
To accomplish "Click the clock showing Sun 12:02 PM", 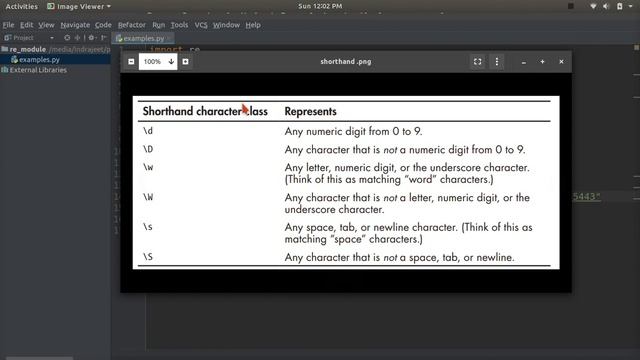I will click(320, 6).
